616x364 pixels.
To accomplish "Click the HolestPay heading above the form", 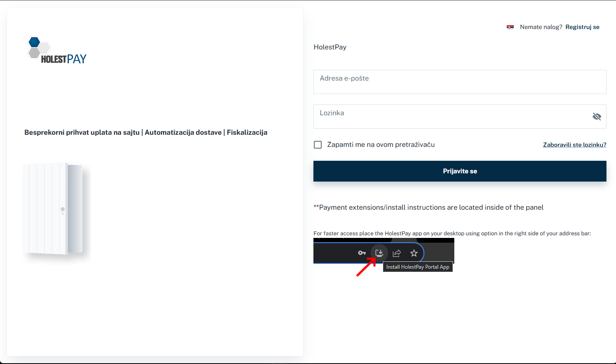I will [x=330, y=47].
